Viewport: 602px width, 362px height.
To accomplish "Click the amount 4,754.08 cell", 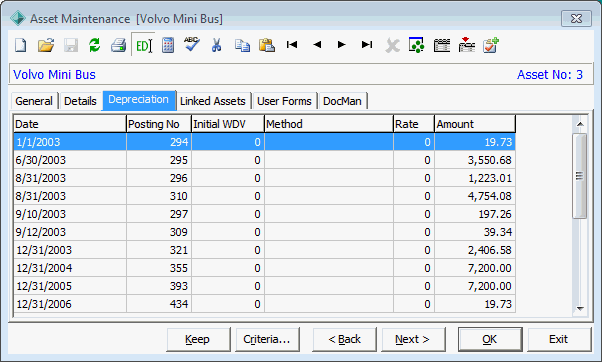I will [475, 196].
